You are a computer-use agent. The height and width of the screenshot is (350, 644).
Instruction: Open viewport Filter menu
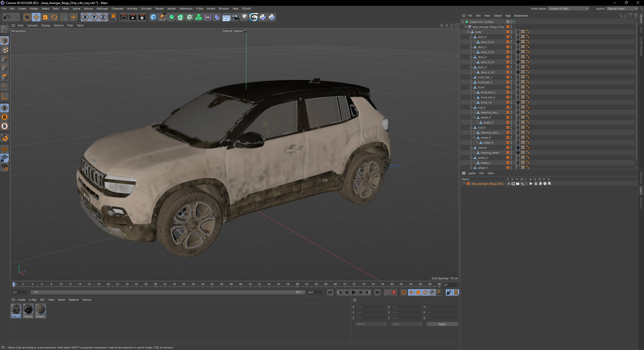[x=70, y=25]
